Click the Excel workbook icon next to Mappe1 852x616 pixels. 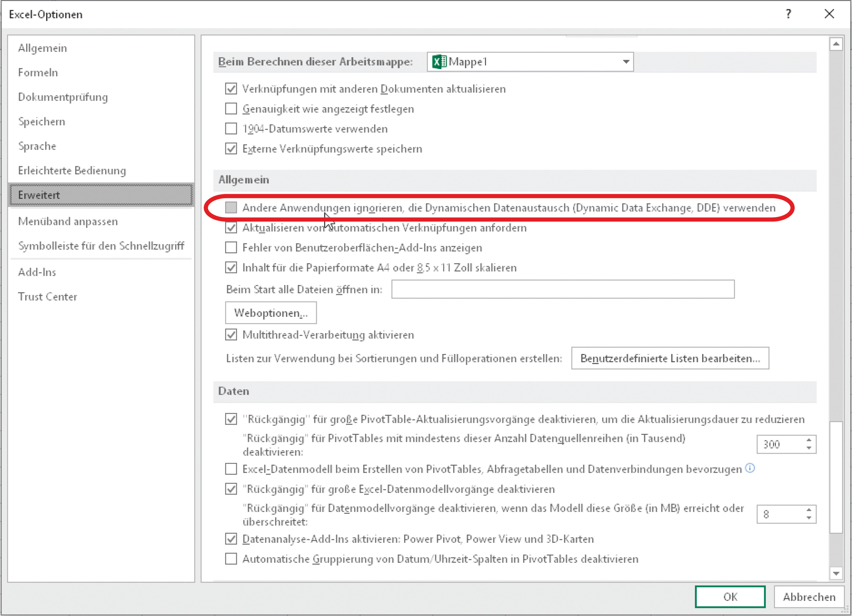pyautogui.click(x=439, y=62)
